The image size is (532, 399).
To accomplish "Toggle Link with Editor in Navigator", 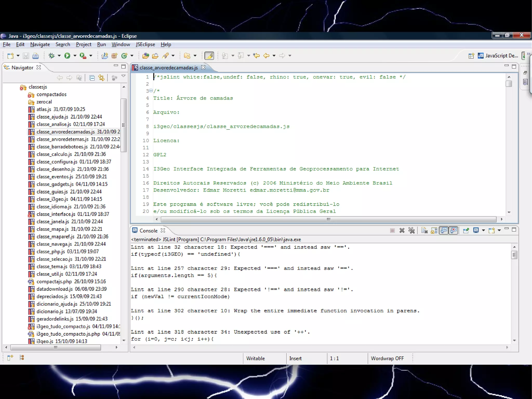I will coord(101,78).
